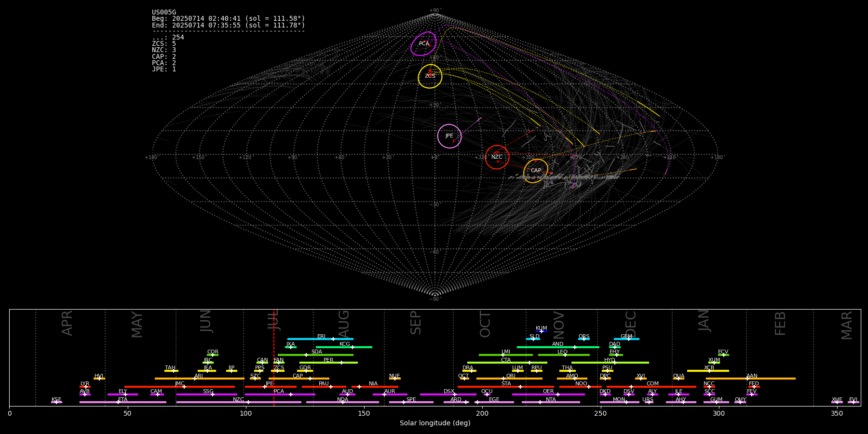Click the pink NTA shower bar
This screenshot has height=434, width=868.
(551, 402)
